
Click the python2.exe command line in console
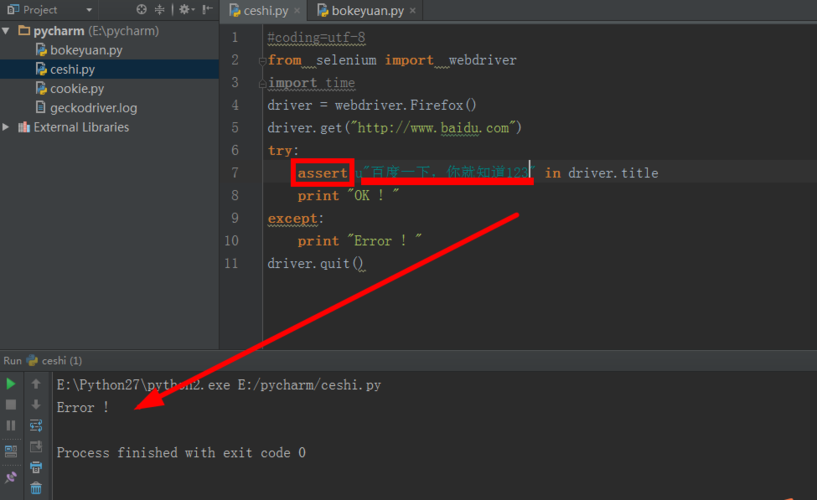point(219,385)
